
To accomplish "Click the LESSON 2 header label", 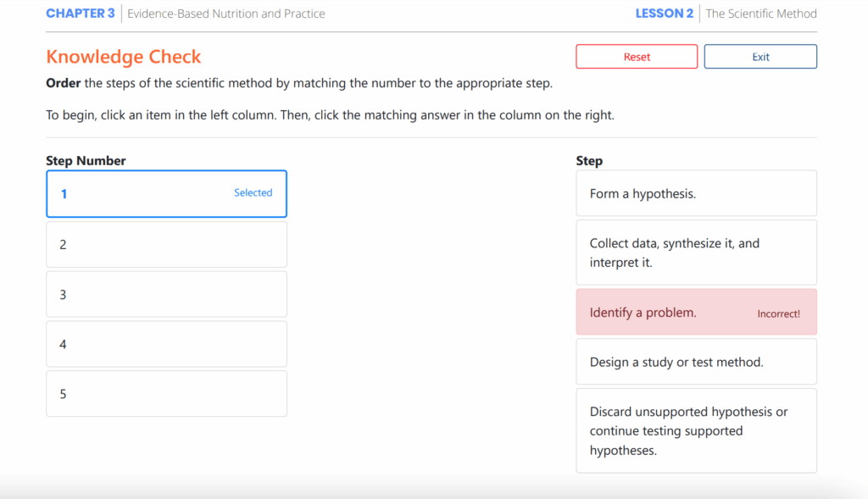I will (x=664, y=14).
